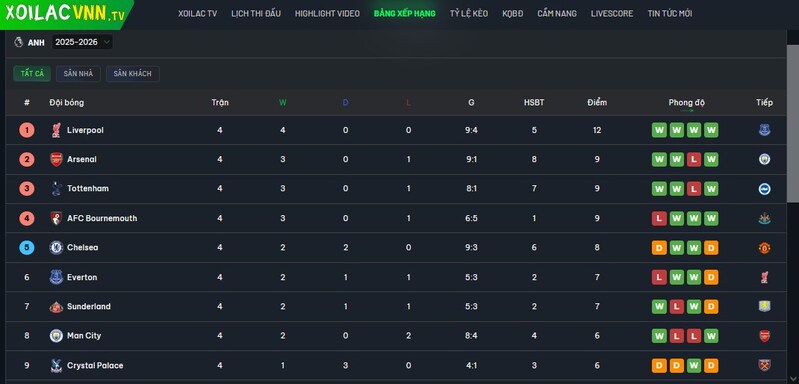Select the SÂN NHÀ filter tab
The image size is (799, 384).
tap(78, 74)
